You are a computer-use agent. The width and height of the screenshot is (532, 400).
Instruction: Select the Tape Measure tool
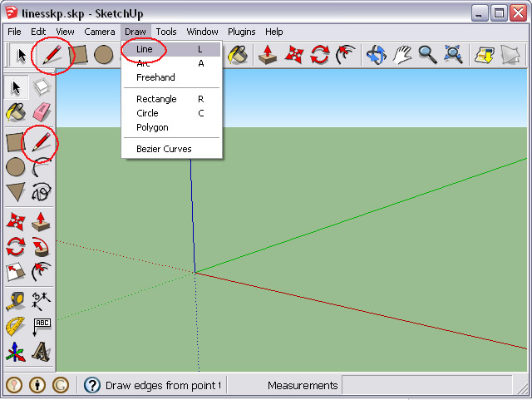16,301
